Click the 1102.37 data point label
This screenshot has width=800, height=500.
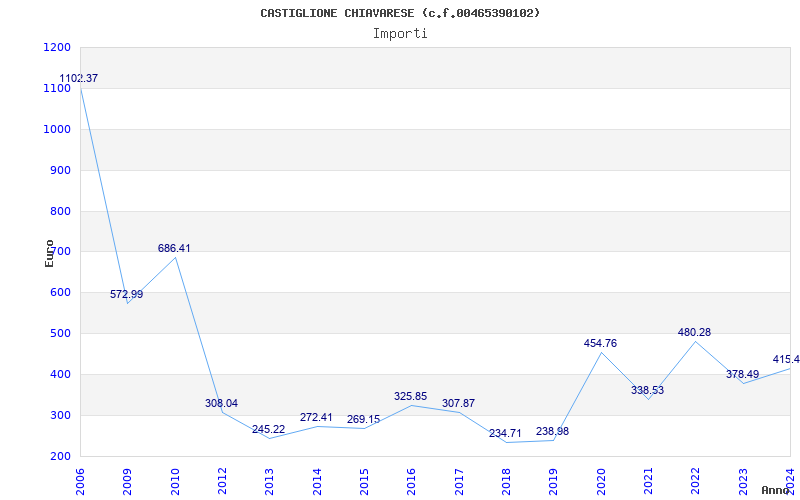pos(79,79)
